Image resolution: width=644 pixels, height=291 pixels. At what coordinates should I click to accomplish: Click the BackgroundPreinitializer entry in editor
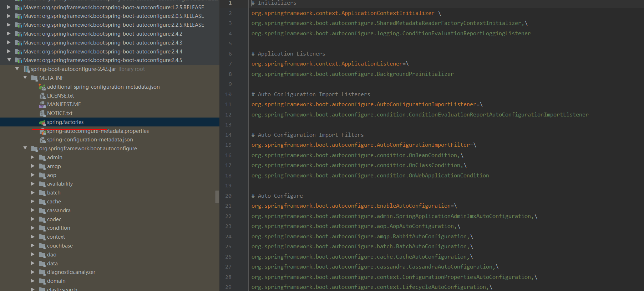[353, 74]
